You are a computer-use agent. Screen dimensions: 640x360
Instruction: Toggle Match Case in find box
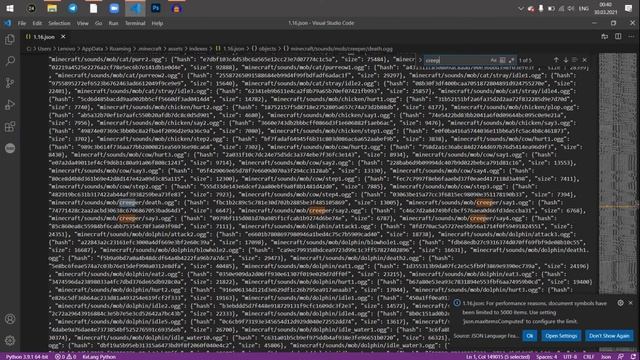(493, 60)
